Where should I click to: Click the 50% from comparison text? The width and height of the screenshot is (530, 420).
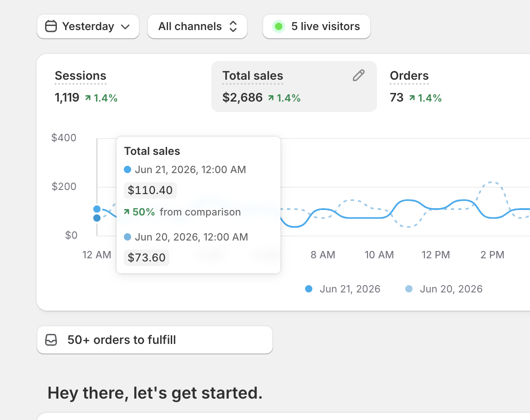(182, 212)
